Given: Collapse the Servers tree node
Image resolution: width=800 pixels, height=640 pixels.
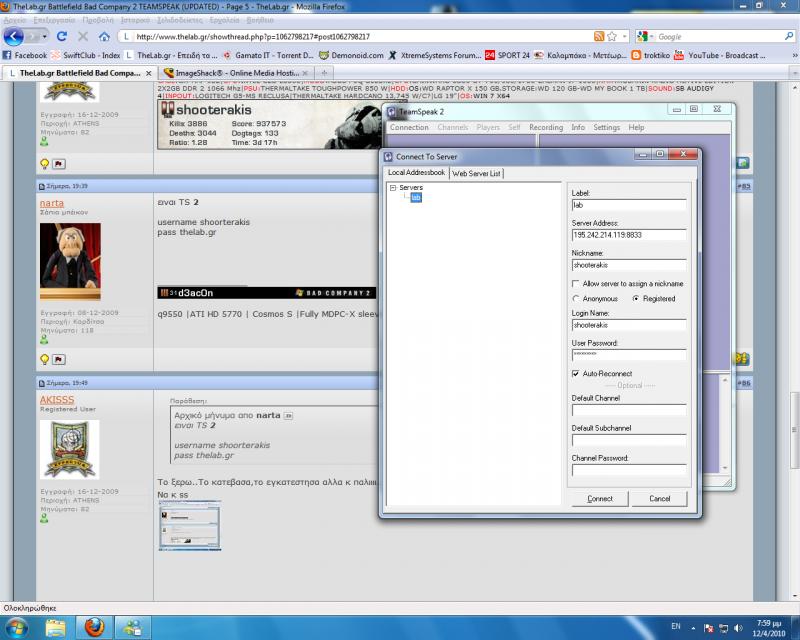Looking at the screenshot, I should click(x=393, y=188).
